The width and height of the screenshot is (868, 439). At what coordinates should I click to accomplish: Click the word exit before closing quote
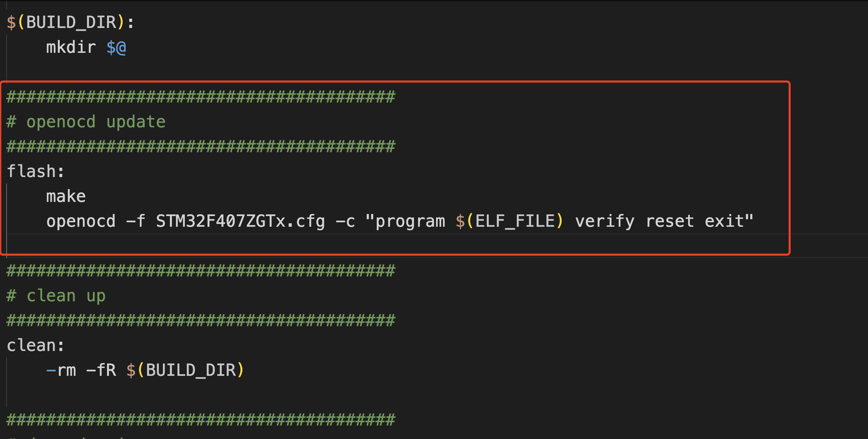click(x=724, y=221)
